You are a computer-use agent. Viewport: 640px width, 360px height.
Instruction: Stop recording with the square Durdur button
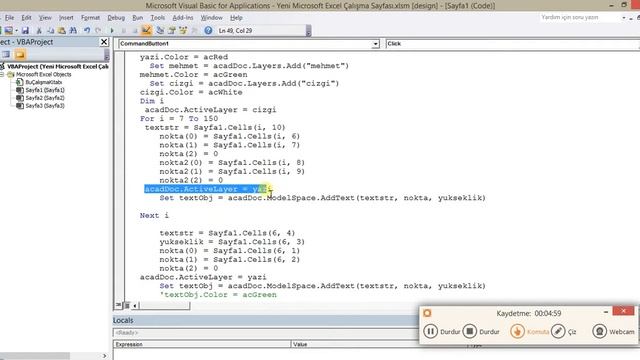(x=470, y=331)
